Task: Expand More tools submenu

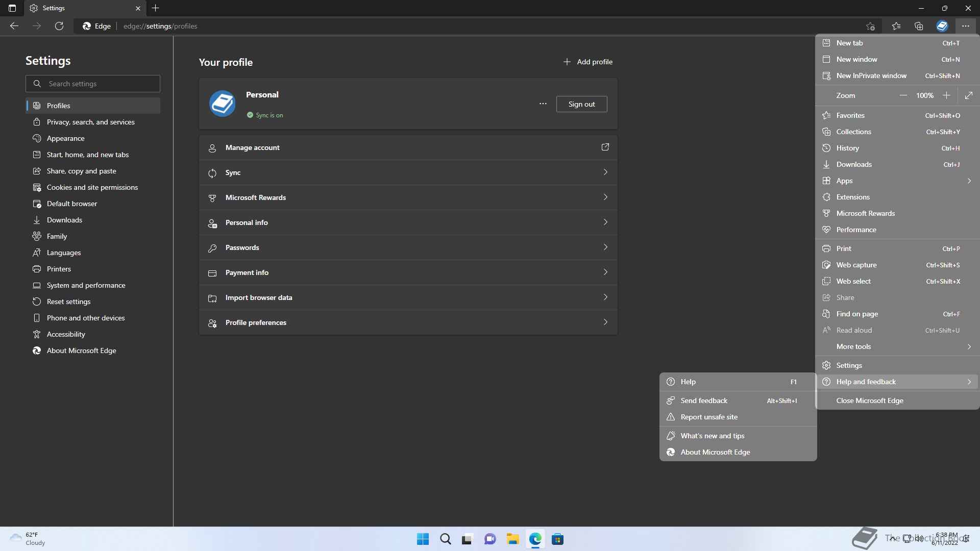Action: pos(897,346)
